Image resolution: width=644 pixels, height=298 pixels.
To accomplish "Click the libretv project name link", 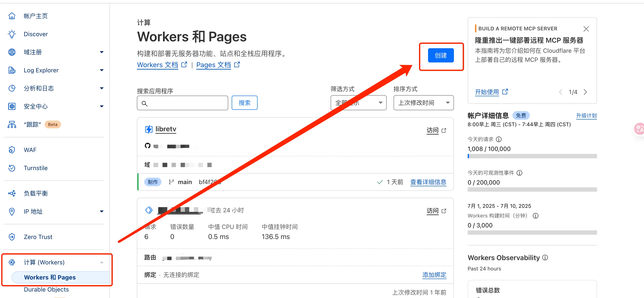I will click(166, 129).
